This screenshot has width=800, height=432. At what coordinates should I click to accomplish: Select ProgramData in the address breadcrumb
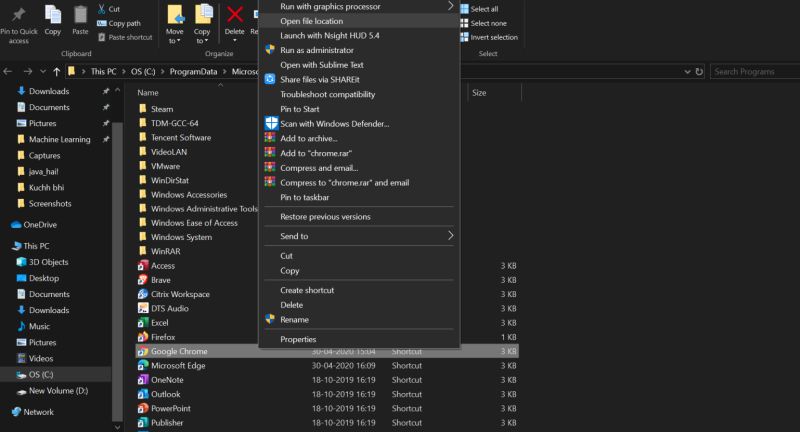click(193, 71)
